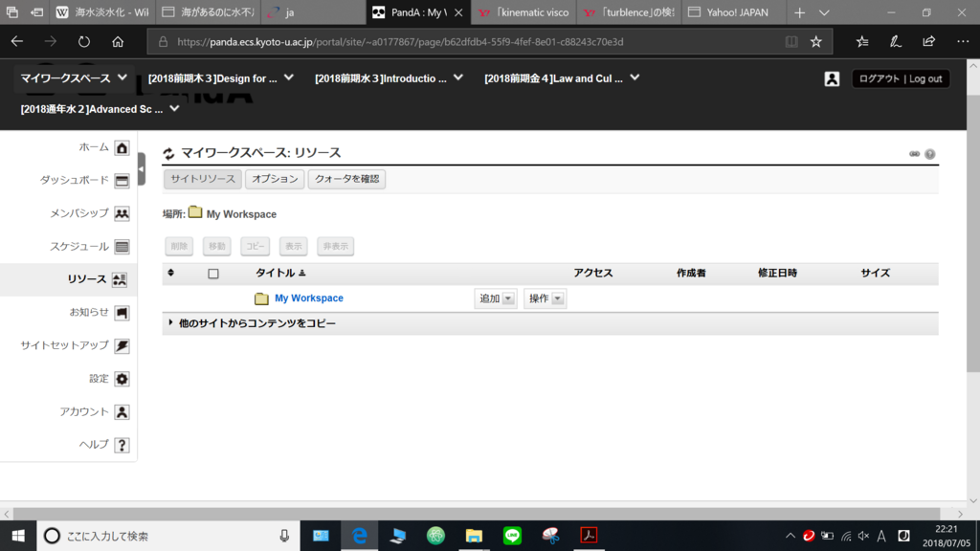
Task: Open the サイトセットアップ tool icon
Action: [x=122, y=345]
